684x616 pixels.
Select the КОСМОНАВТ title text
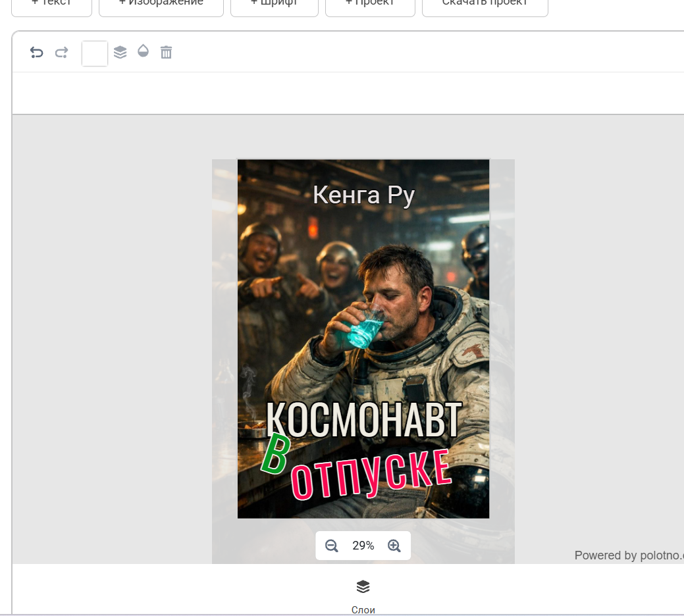(364, 419)
